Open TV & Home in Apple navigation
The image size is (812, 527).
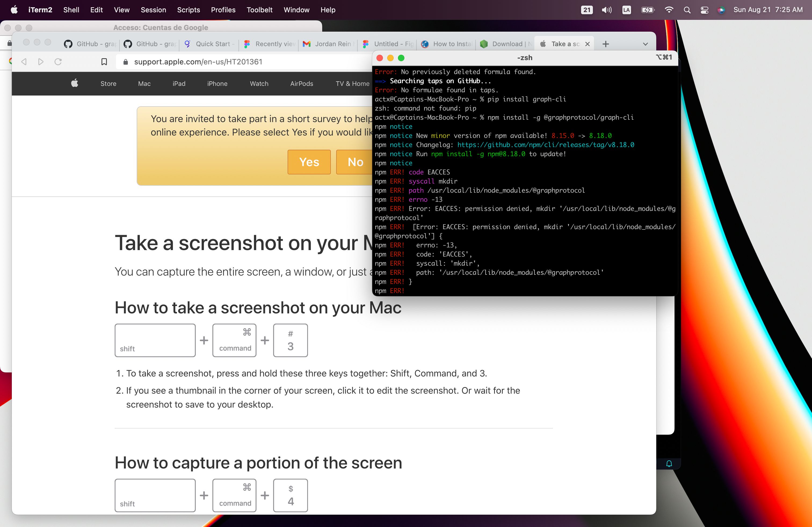click(353, 83)
